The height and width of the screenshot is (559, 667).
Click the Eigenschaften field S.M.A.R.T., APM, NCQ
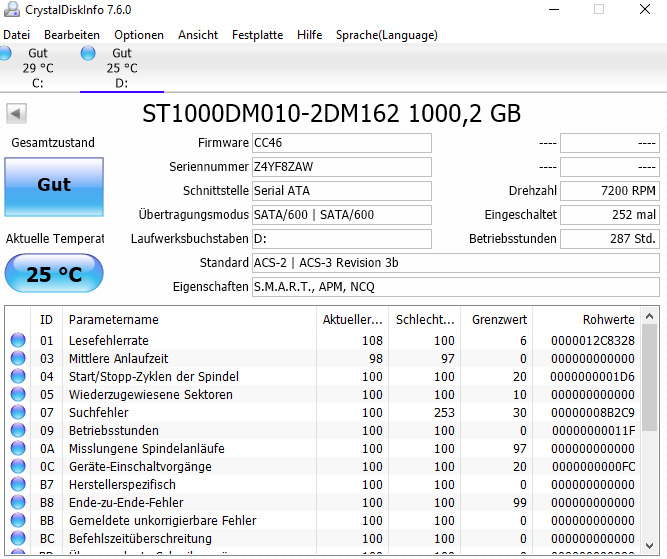(456, 287)
